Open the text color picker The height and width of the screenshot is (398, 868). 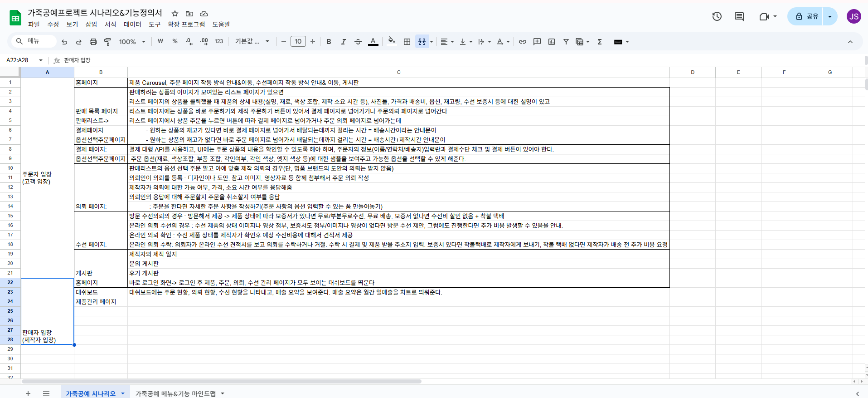[373, 42]
